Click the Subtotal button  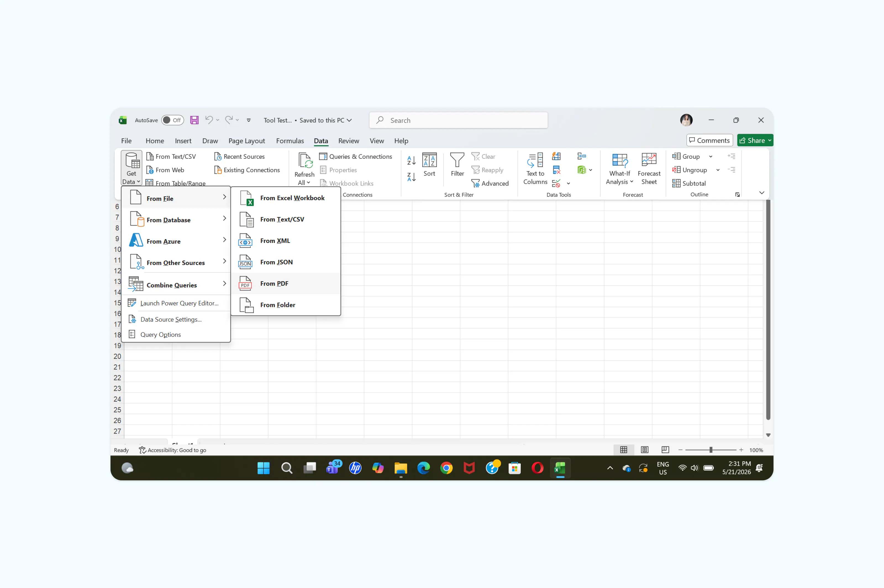[x=689, y=183]
